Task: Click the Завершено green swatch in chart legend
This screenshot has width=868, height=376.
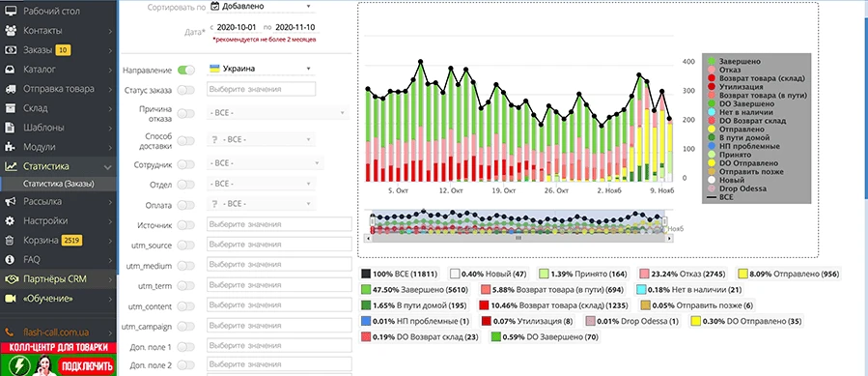Action: (712, 61)
